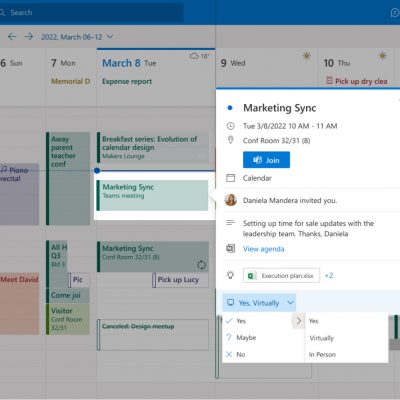Open the View agenda link

click(x=264, y=249)
